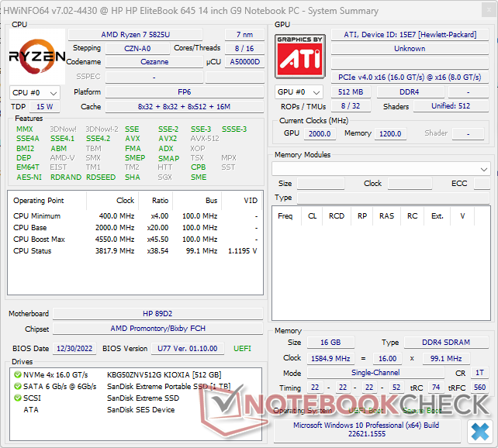Click the AMD Ryzen logo
Screen dimensions: 498x448
(37, 57)
